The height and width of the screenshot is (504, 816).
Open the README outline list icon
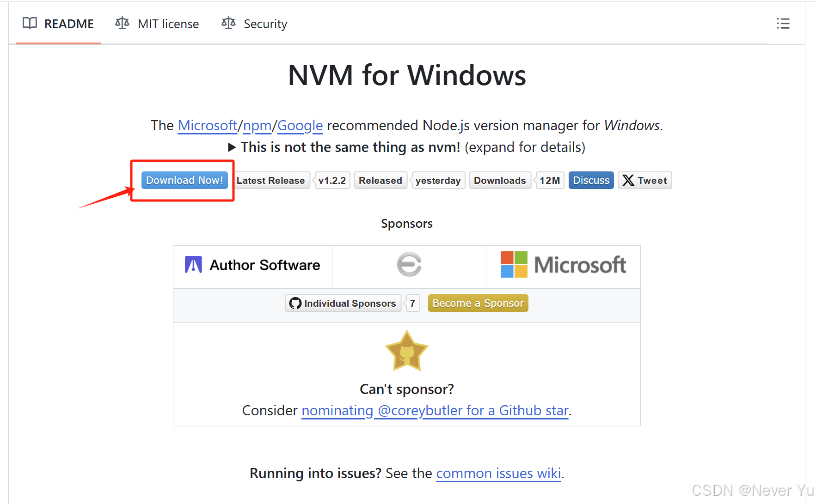(783, 24)
